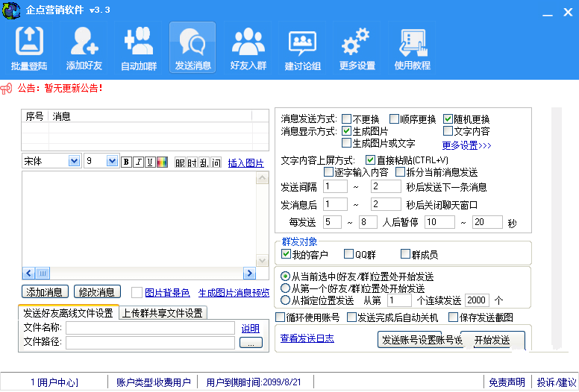Click the 发送账号设置 button

pyautogui.click(x=419, y=340)
